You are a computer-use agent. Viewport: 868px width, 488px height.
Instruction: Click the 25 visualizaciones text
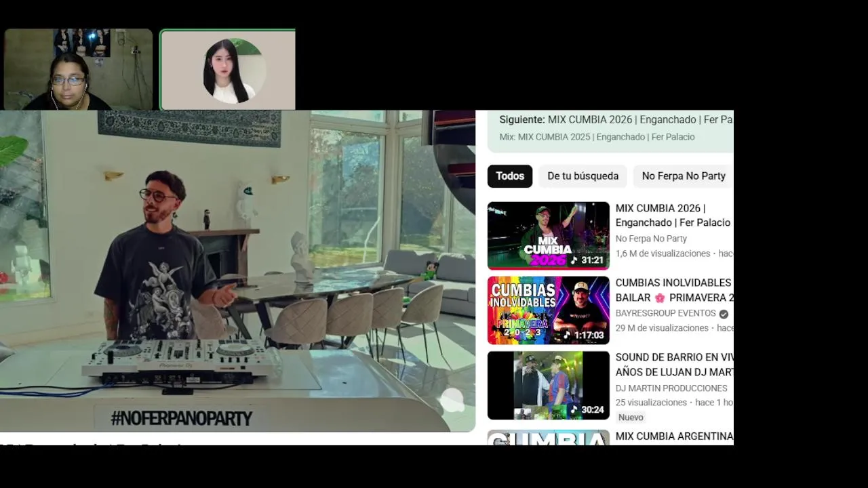tap(651, 403)
